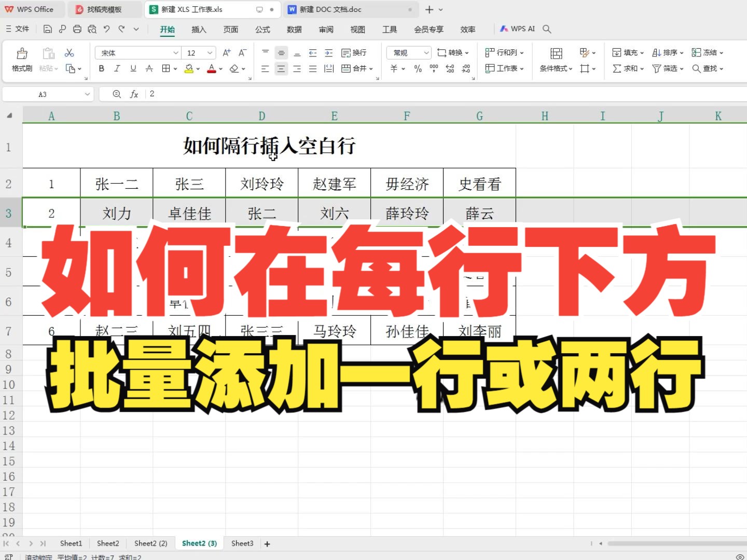Click the Sum (求和) button

click(628, 68)
